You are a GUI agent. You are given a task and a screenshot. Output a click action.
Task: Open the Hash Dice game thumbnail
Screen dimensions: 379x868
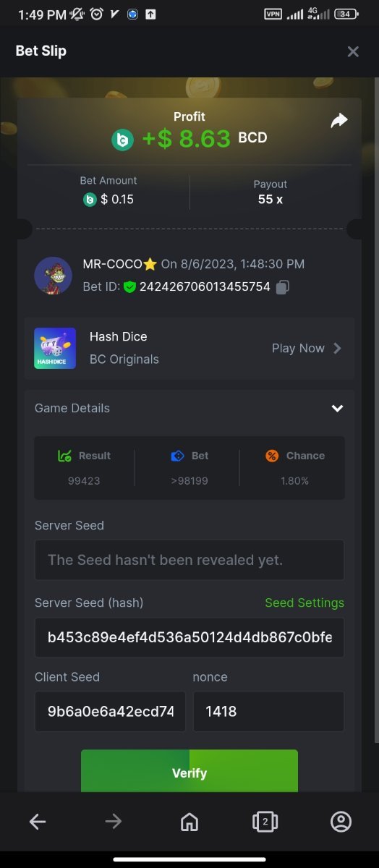55,348
